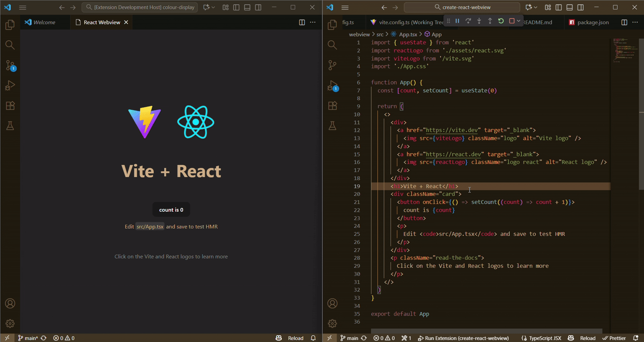The image size is (644, 342).
Task: Click Run Extension (create-react-webview) in status bar
Action: pos(463,338)
